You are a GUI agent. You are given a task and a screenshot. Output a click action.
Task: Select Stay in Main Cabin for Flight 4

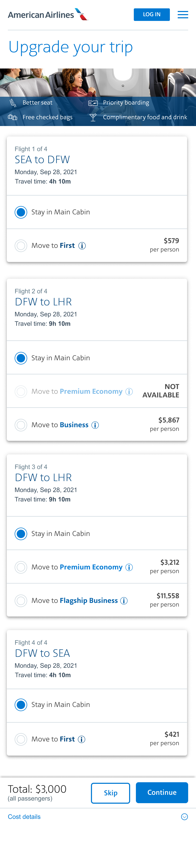pyautogui.click(x=21, y=705)
